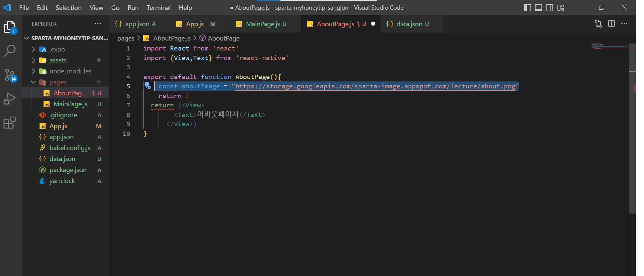Viewport: 644px width, 276px height.
Task: Open the File menu
Action: point(24,7)
